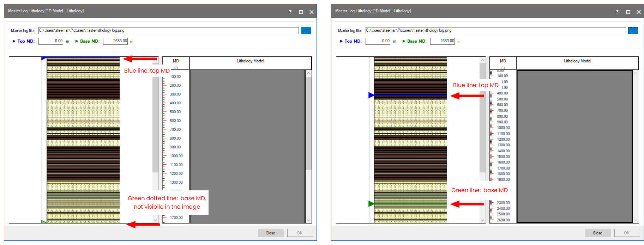Click the Top MD field in left dialog
Image resolution: width=644 pixels, height=245 pixels.
point(51,41)
